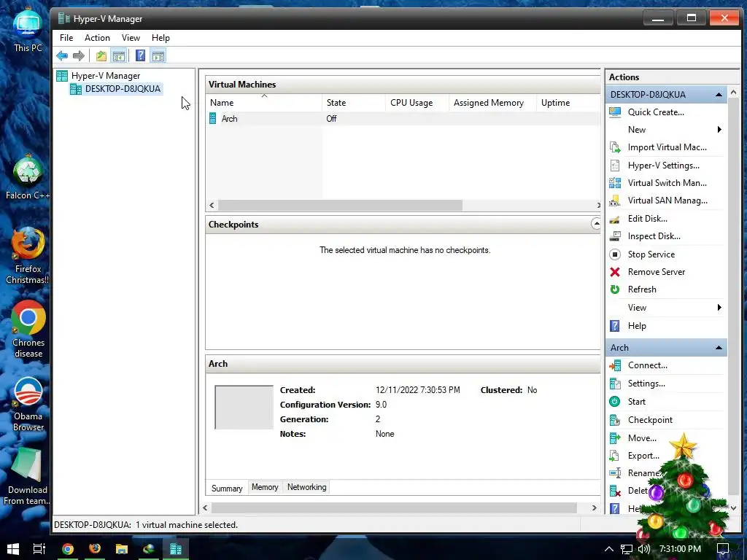747x560 pixels.
Task: Open Hyper-V Settings action
Action: coord(663,166)
